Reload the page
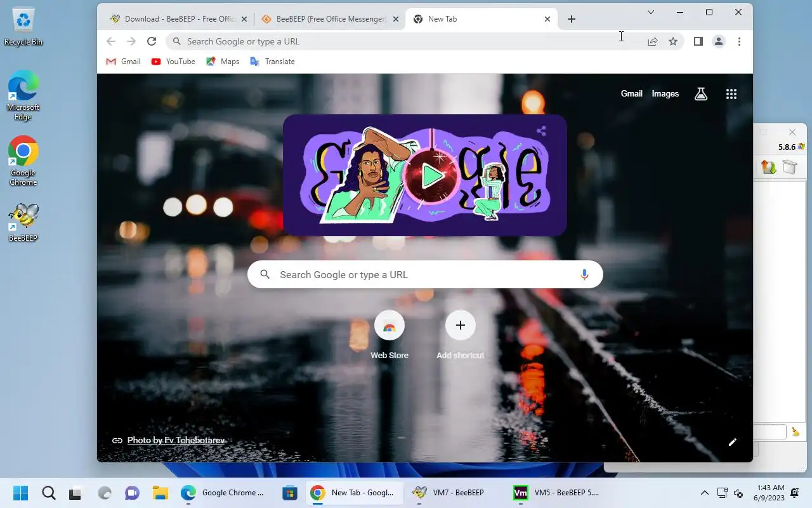This screenshot has height=508, width=812. pyautogui.click(x=152, y=41)
